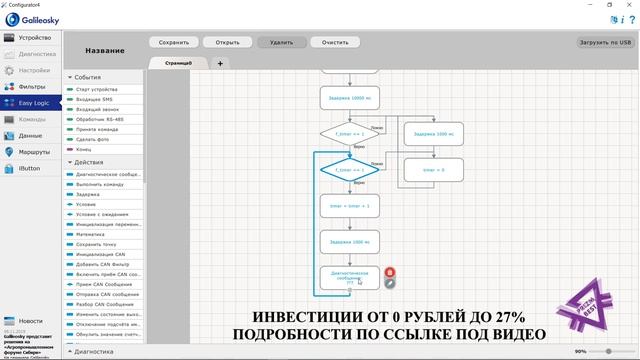Image resolution: width=640 pixels, height=360 pixels.
Task: Select the Диагностическое сообщение block on canvas
Action: (x=350, y=278)
